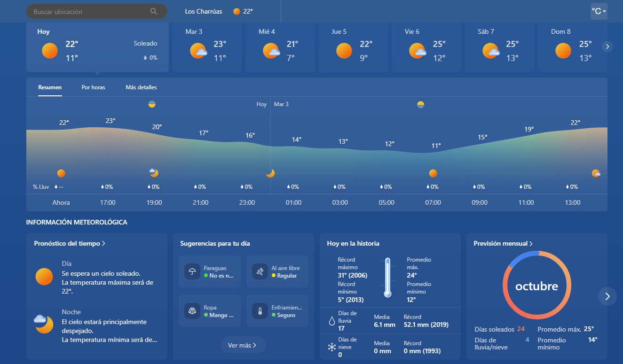Click the search magnifier icon
Screen dimensions: 623x364
point(154,11)
